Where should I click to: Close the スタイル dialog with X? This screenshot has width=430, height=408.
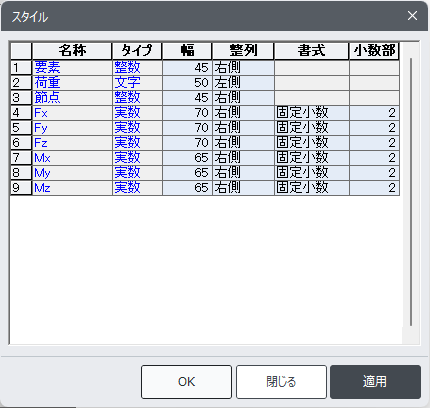pyautogui.click(x=412, y=16)
